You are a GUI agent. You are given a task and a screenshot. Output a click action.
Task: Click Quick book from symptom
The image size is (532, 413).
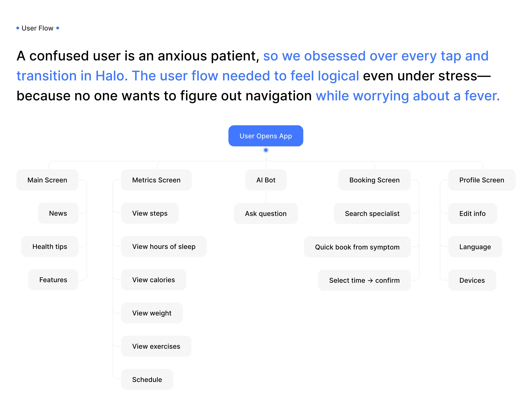coord(357,247)
